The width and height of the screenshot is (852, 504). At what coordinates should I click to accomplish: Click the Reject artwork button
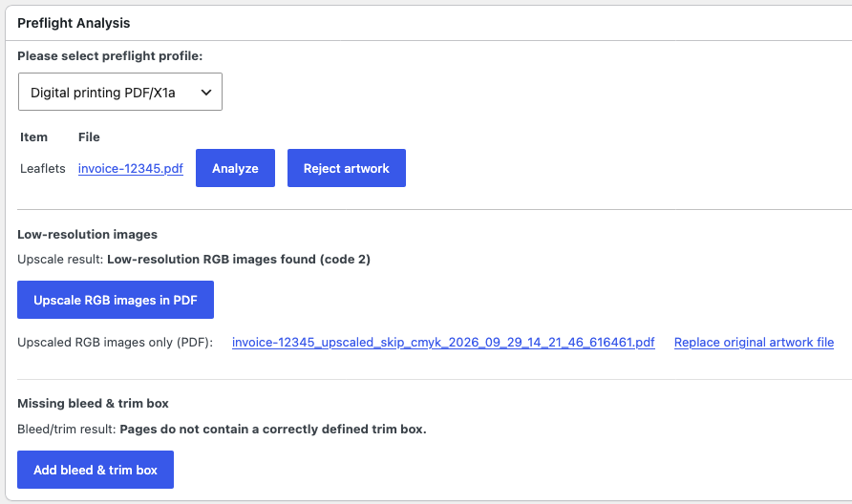pos(347,168)
